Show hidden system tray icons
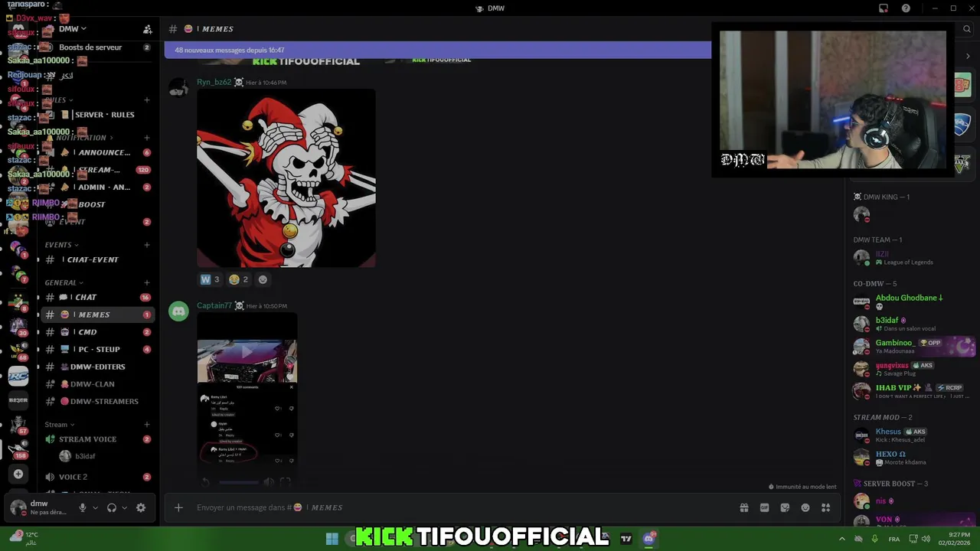Viewport: 980px width, 551px height. pyautogui.click(x=842, y=539)
